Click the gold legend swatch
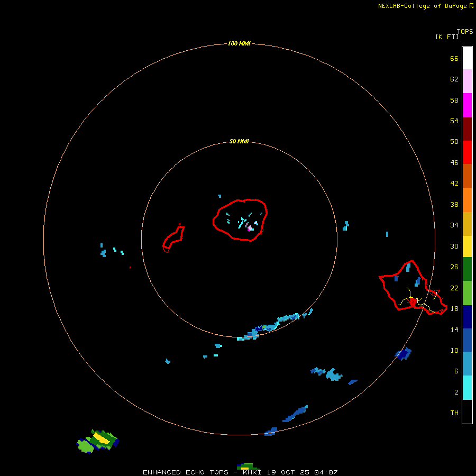This screenshot has width=476, height=476. pyautogui.click(x=467, y=224)
